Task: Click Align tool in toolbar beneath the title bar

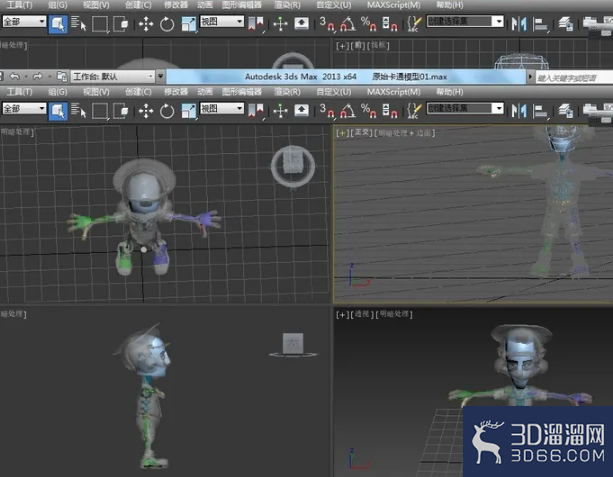Action: coord(541,111)
